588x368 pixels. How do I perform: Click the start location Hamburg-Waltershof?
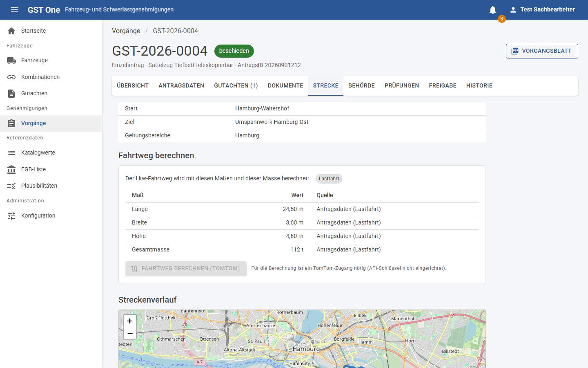click(262, 109)
